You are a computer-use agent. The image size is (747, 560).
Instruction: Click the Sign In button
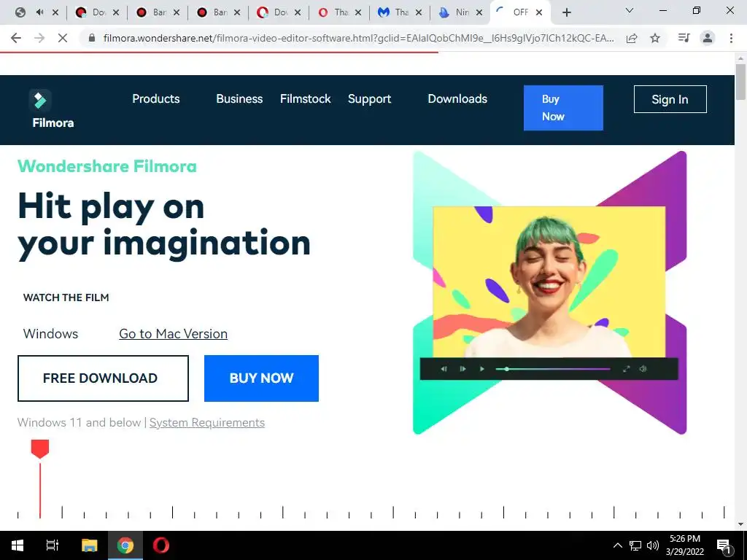(x=670, y=99)
